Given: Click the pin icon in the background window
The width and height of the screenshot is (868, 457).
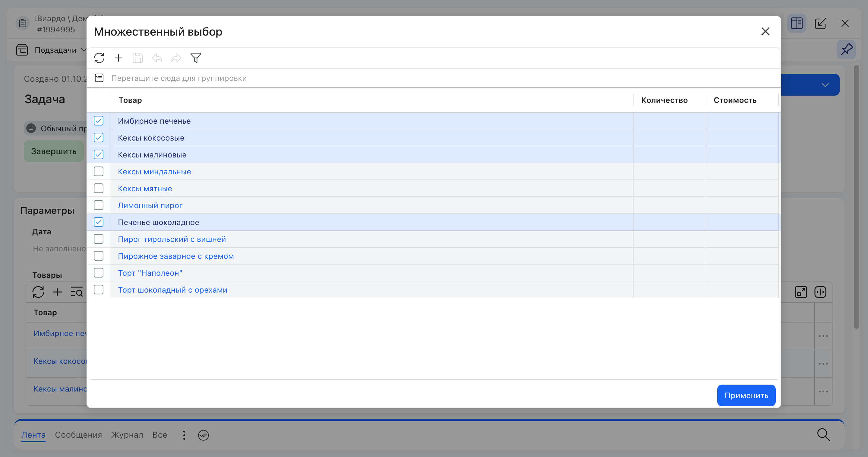Looking at the screenshot, I should coord(846,50).
